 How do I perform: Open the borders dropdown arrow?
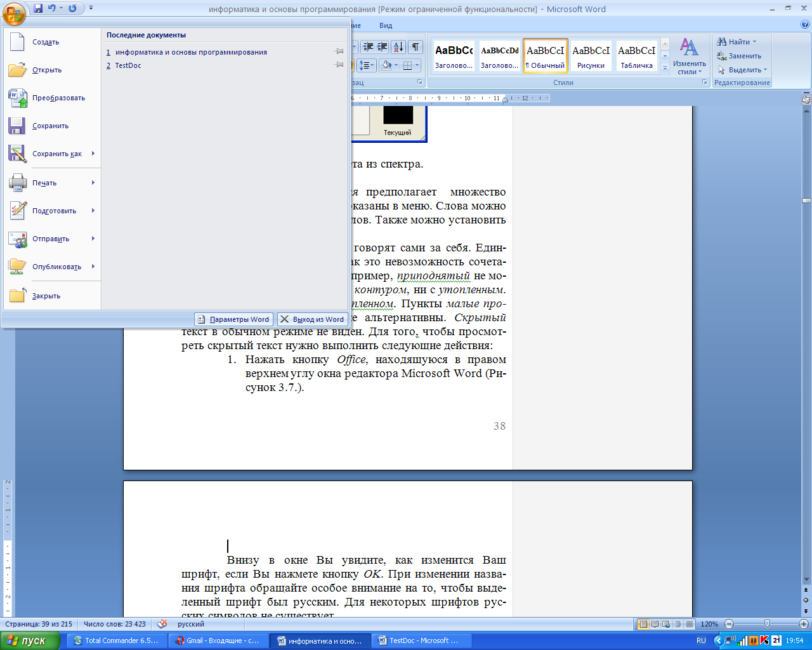coord(417,65)
